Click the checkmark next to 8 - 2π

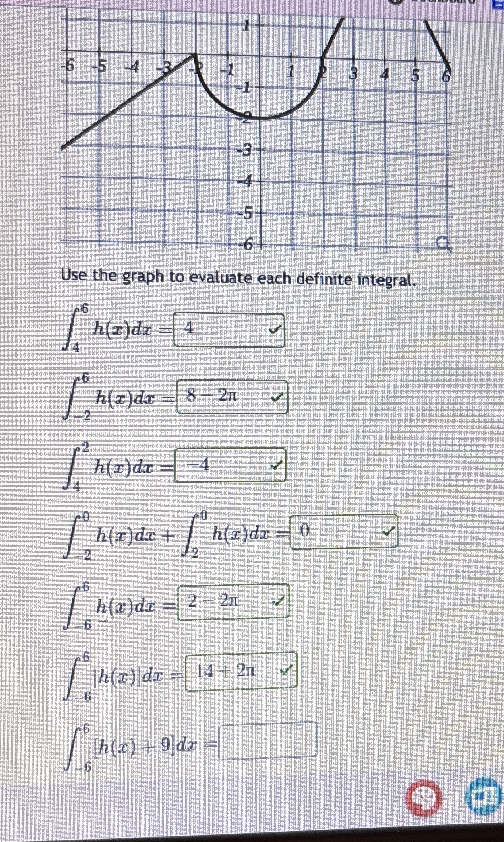tap(276, 398)
